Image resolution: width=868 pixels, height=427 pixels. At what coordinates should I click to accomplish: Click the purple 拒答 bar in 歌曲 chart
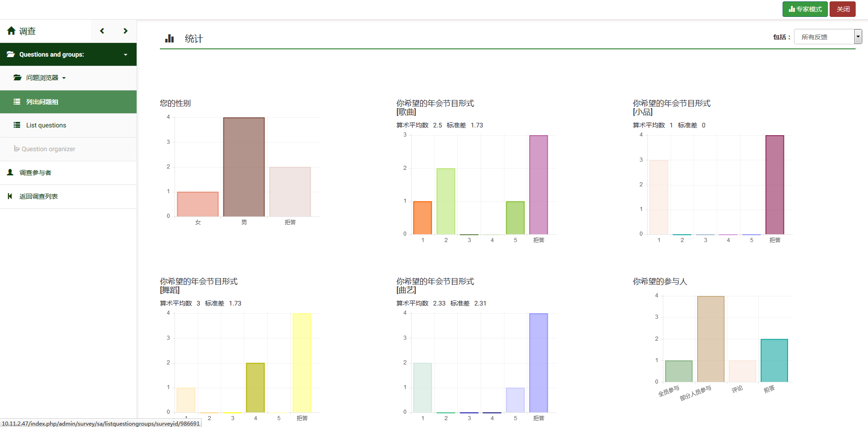tap(538, 185)
